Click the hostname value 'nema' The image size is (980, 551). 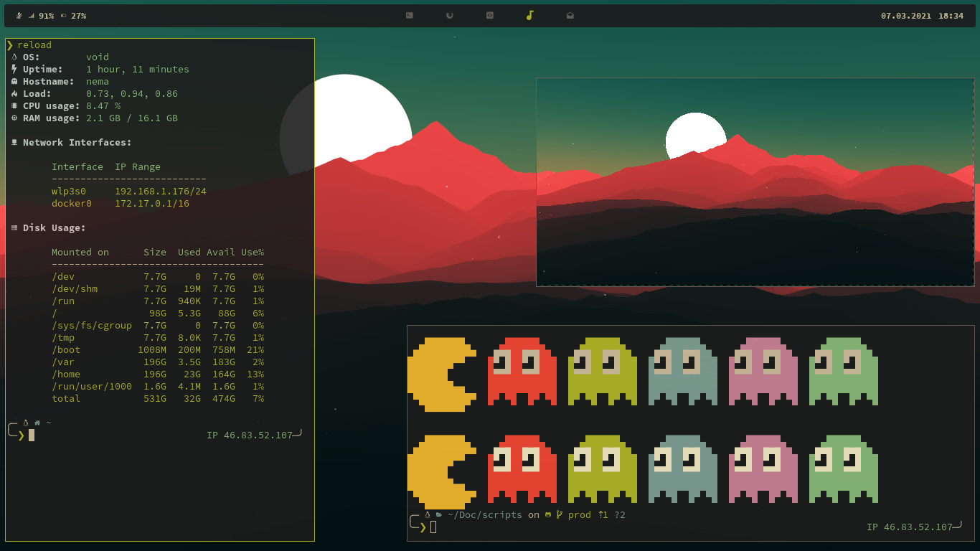98,81
